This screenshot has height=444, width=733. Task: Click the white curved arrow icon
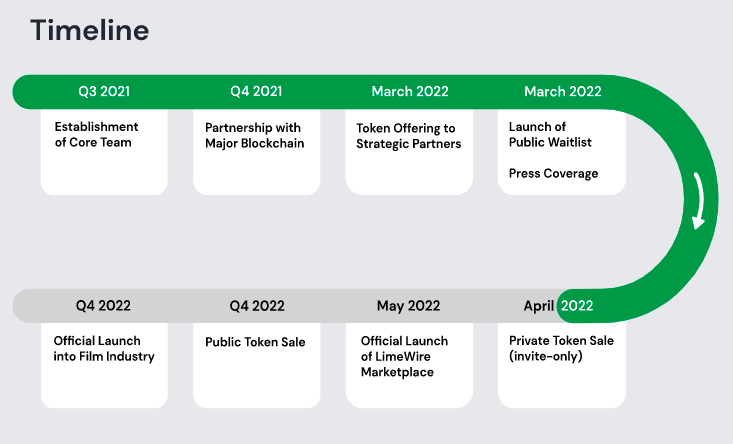click(699, 201)
